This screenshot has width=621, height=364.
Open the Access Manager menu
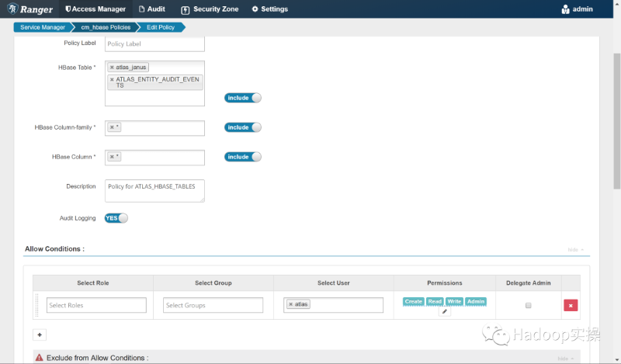point(95,9)
